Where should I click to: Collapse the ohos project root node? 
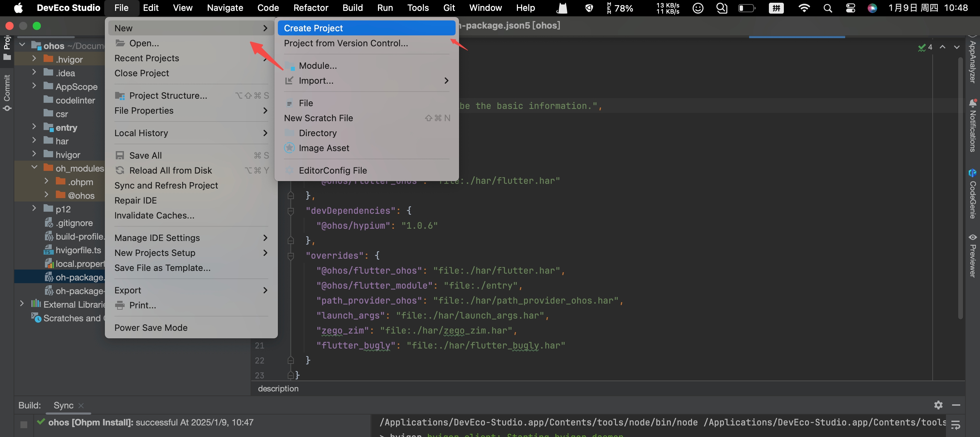[22, 45]
